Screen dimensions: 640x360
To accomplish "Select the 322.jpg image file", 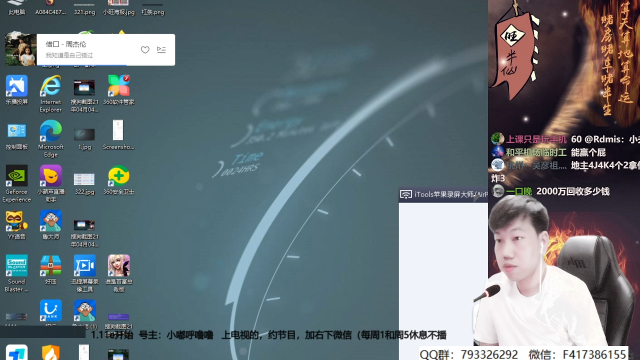I will (x=84, y=184).
